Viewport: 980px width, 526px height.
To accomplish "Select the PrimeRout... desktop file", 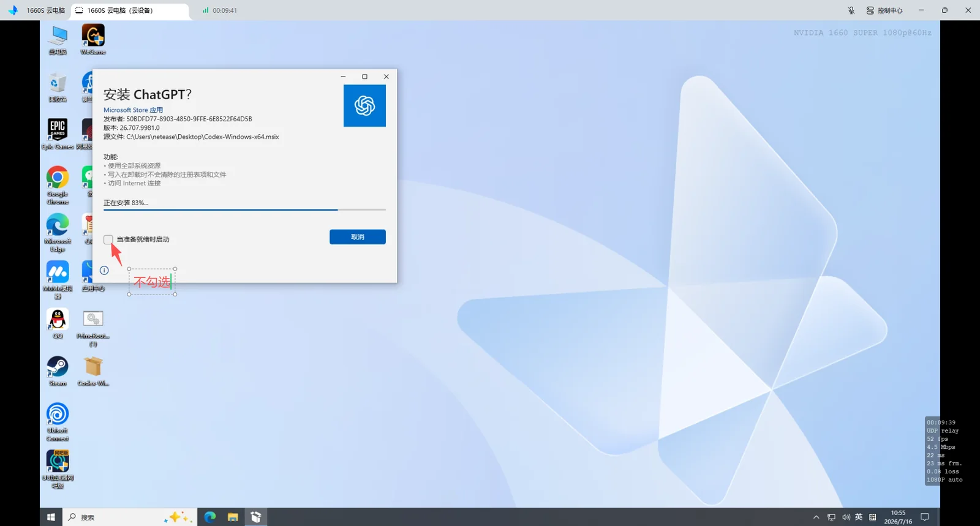I will (93, 328).
